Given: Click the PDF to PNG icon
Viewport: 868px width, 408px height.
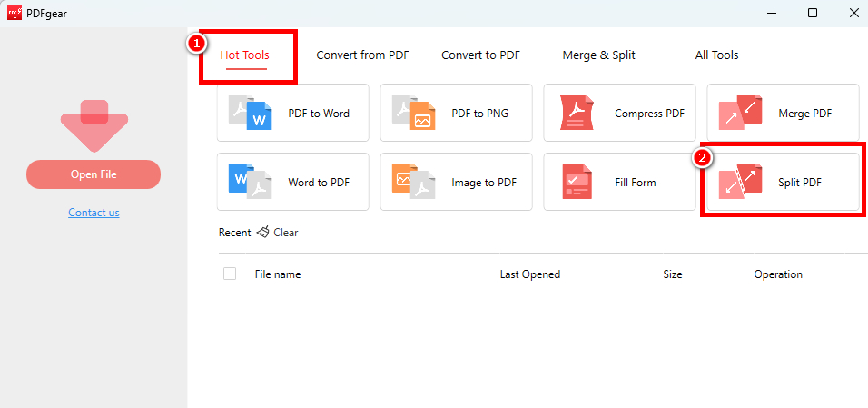Looking at the screenshot, I should click(x=413, y=113).
